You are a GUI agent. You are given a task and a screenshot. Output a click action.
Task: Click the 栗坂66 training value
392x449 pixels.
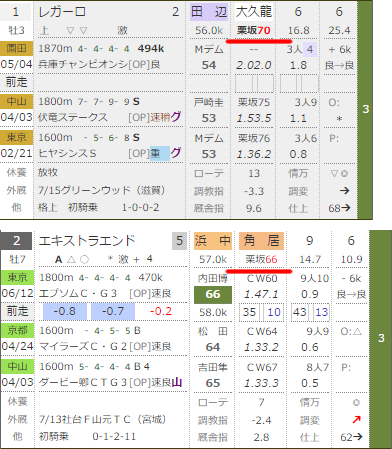[261, 259]
